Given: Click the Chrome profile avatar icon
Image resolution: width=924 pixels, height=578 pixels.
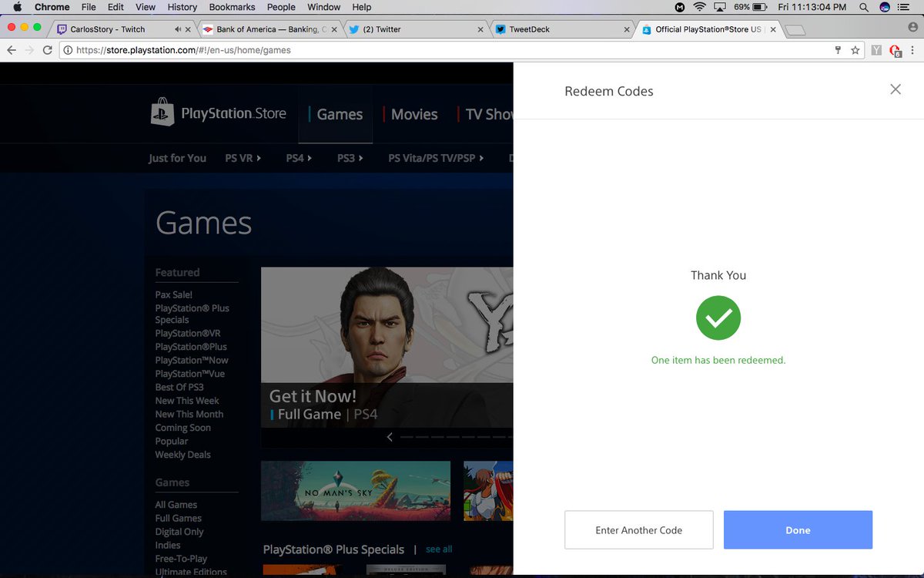Looking at the screenshot, I should [913, 26].
